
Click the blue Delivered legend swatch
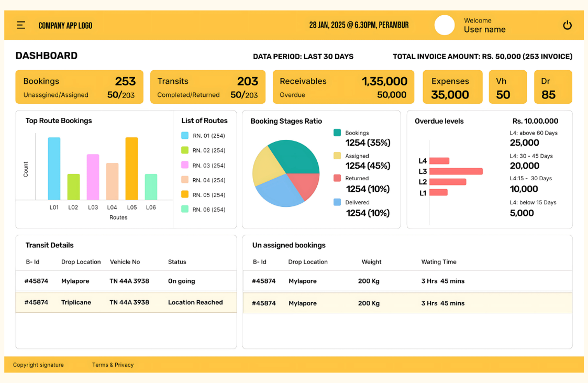click(x=337, y=202)
